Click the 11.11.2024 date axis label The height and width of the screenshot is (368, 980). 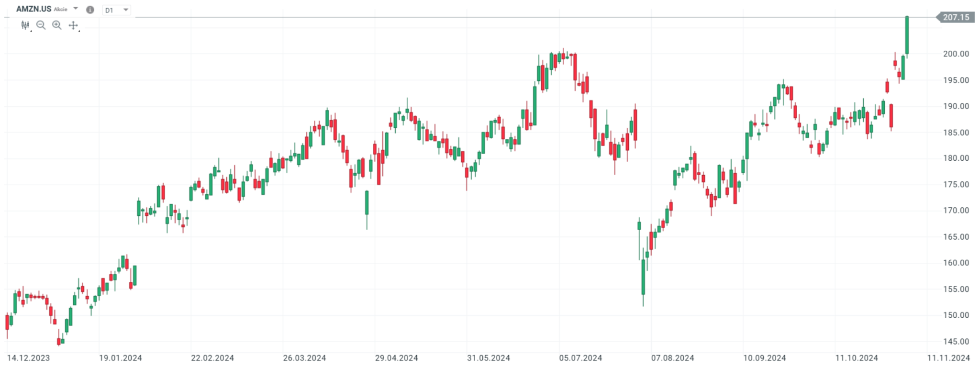click(948, 358)
